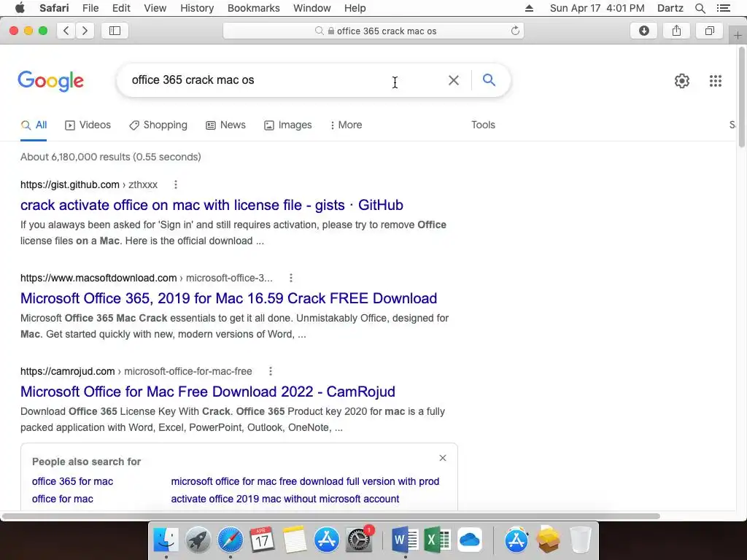Open Safari's downloads popover
This screenshot has width=747, height=560.
[643, 31]
